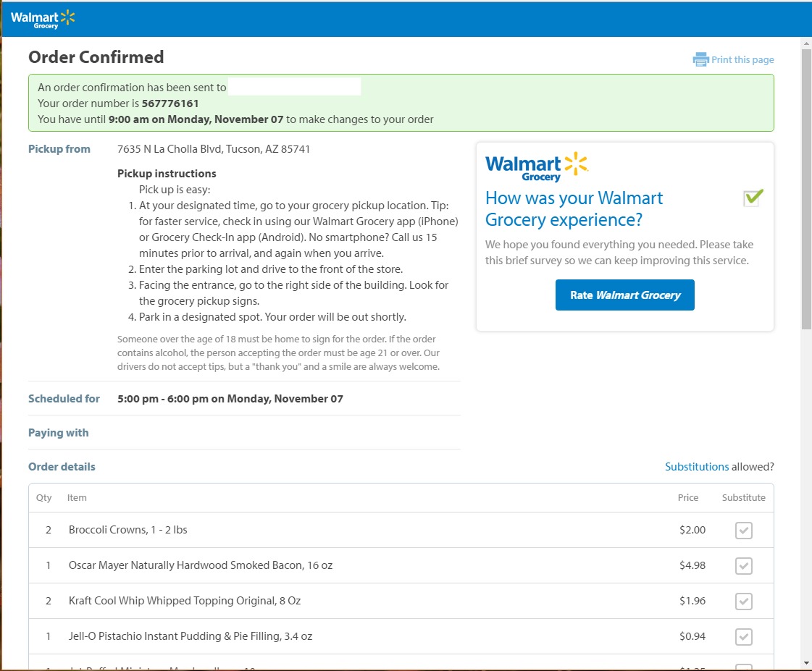Click the green checkmark survey icon

pyautogui.click(x=753, y=198)
